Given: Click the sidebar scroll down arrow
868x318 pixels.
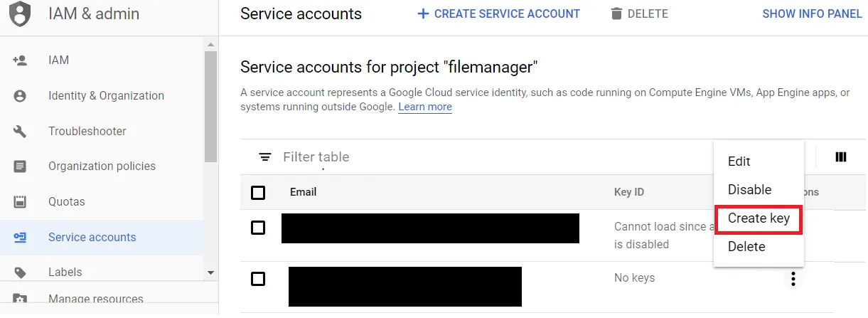Looking at the screenshot, I should tap(210, 272).
